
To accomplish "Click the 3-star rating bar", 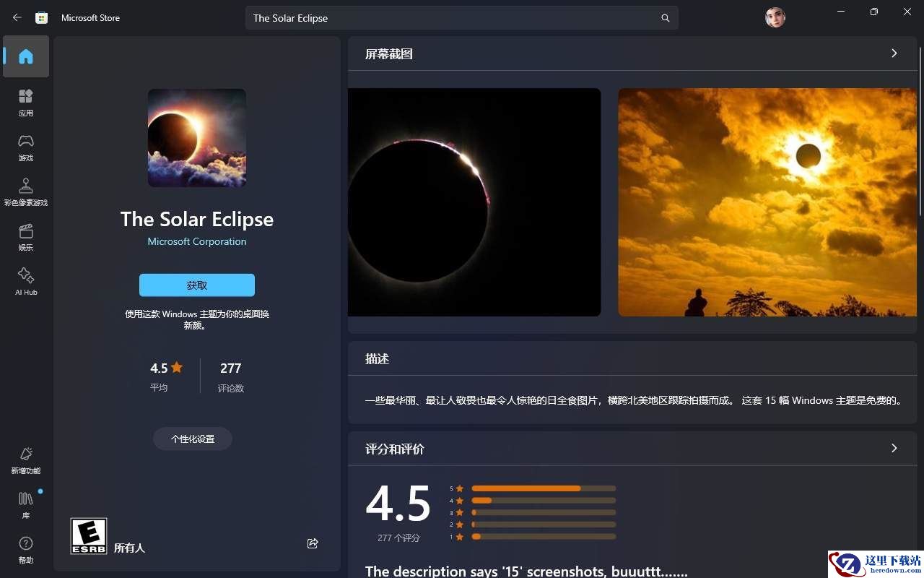I will tap(544, 512).
